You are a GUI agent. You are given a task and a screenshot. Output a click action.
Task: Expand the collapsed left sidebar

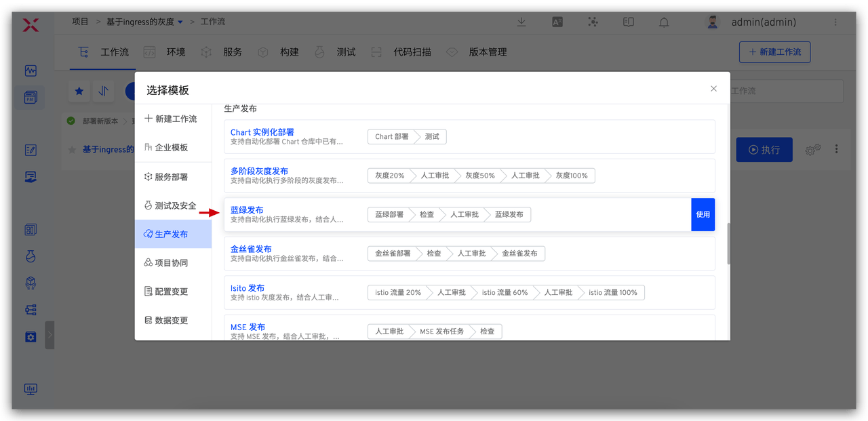(50, 335)
